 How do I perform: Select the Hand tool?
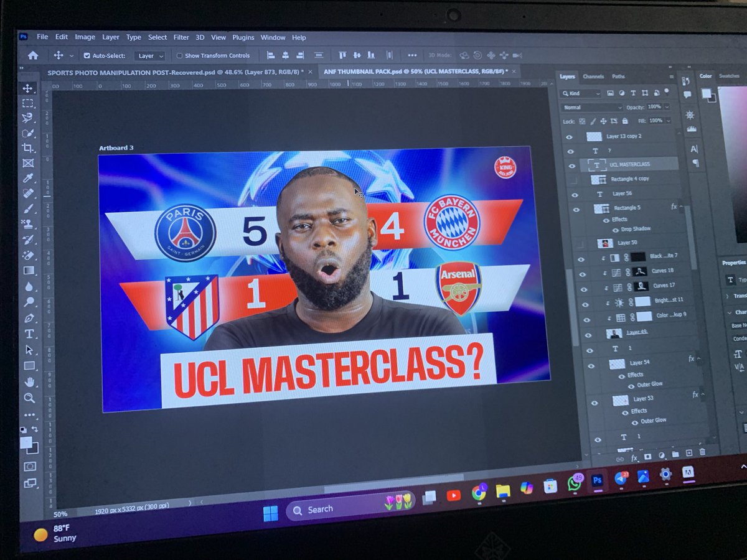[29, 381]
